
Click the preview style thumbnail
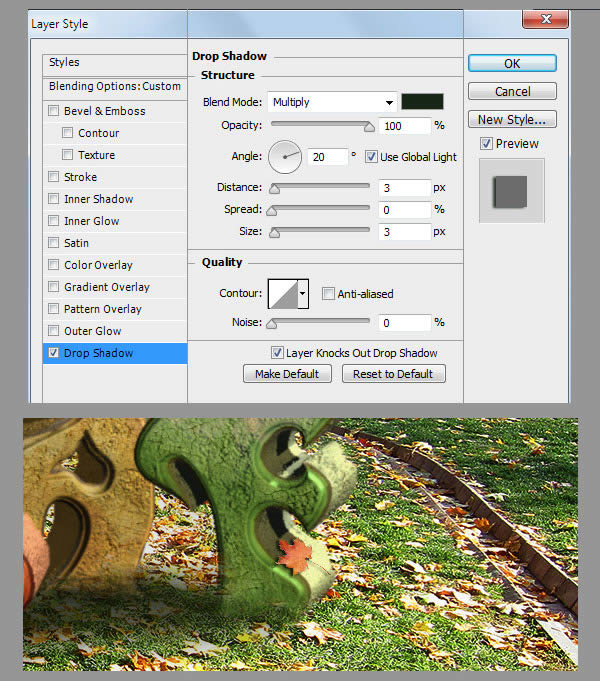(x=511, y=191)
